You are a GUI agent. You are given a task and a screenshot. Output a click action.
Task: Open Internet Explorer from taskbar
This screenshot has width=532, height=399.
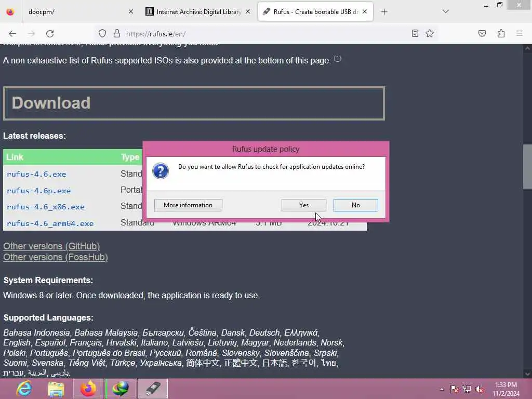click(x=24, y=389)
